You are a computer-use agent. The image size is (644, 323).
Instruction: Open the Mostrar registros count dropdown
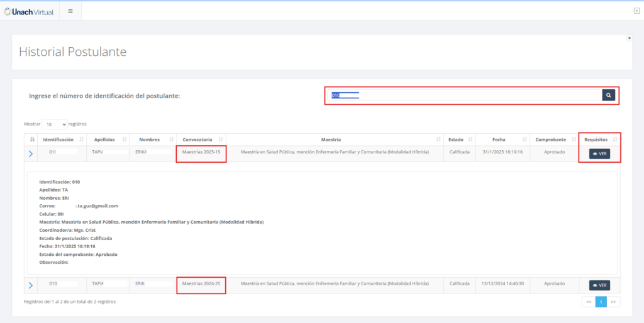55,124
